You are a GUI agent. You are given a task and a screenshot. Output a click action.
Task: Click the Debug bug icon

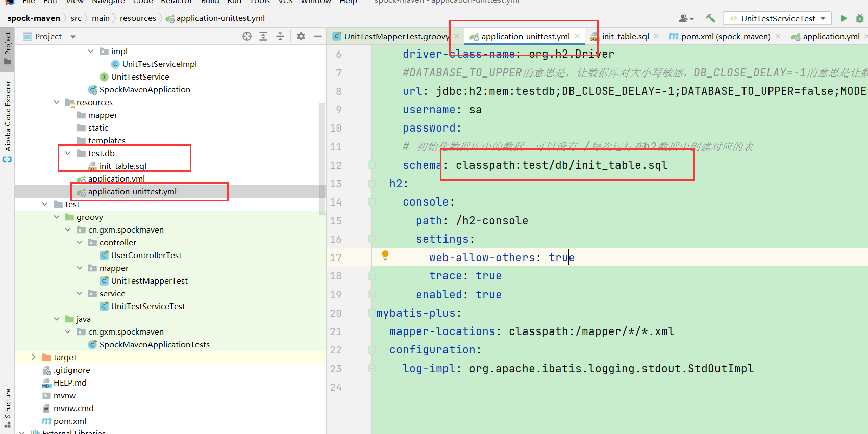point(859,18)
